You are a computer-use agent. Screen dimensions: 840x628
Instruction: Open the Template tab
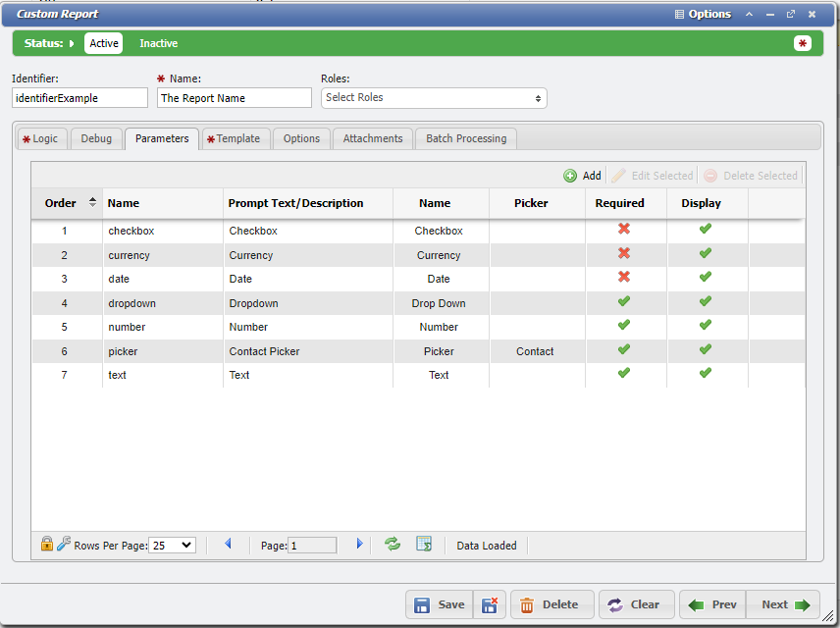(x=234, y=138)
